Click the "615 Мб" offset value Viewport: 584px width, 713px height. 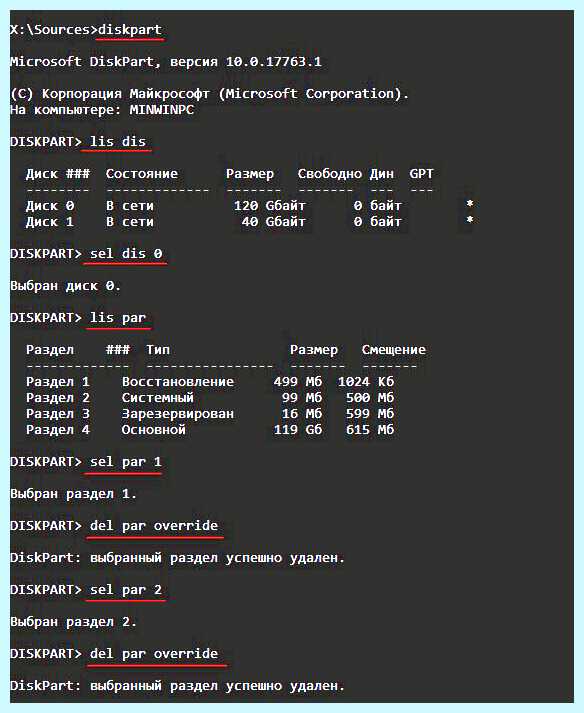[x=370, y=429]
